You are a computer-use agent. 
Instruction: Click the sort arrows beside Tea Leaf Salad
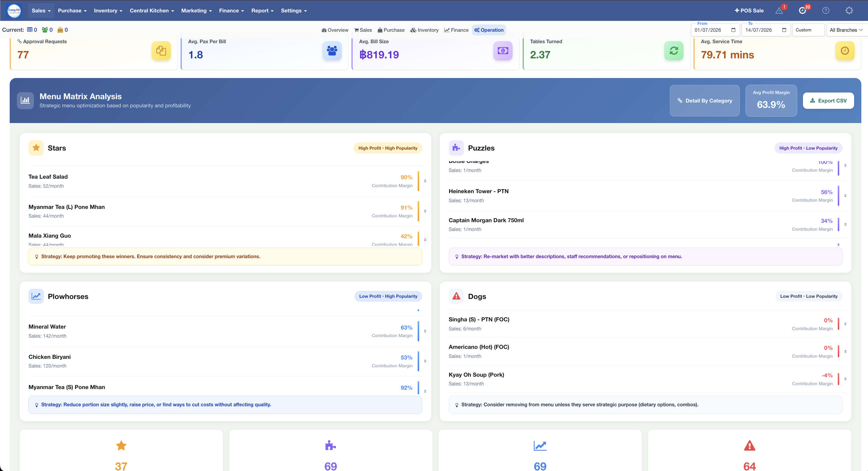pyautogui.click(x=425, y=181)
